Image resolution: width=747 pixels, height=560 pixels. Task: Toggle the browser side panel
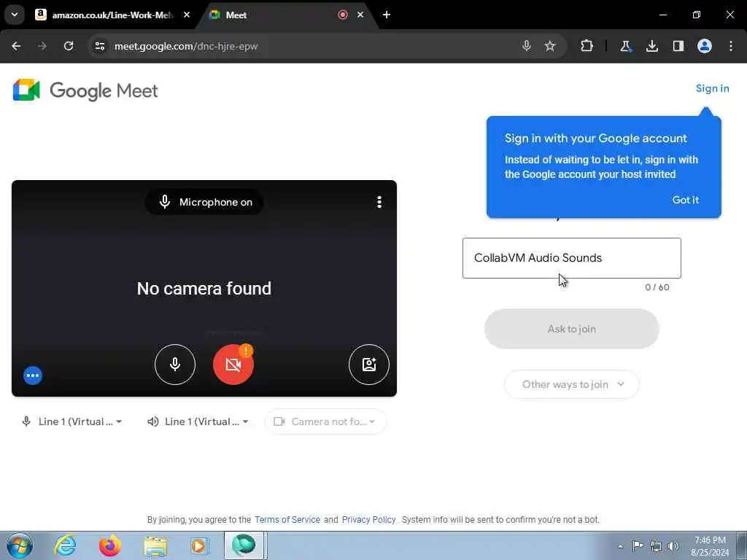(x=678, y=46)
